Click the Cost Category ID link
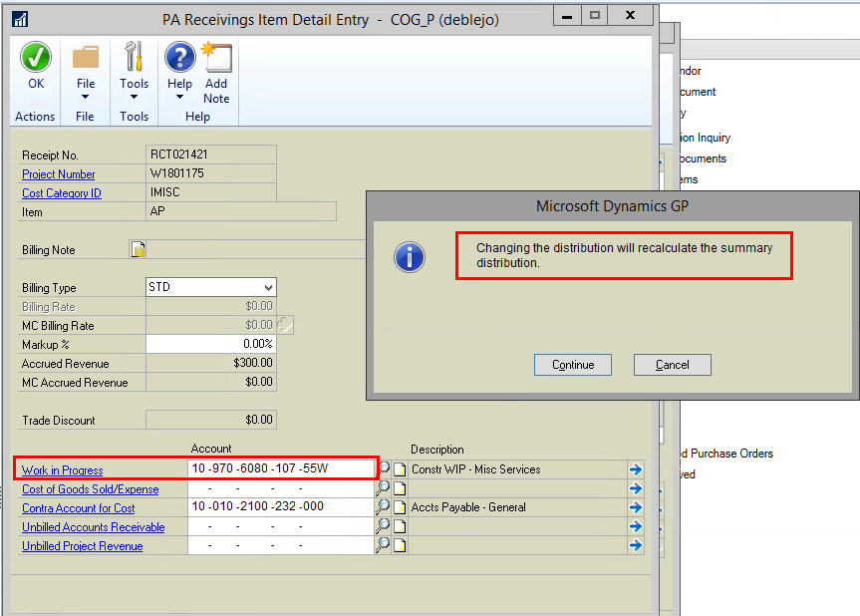The height and width of the screenshot is (616, 860). pos(62,193)
